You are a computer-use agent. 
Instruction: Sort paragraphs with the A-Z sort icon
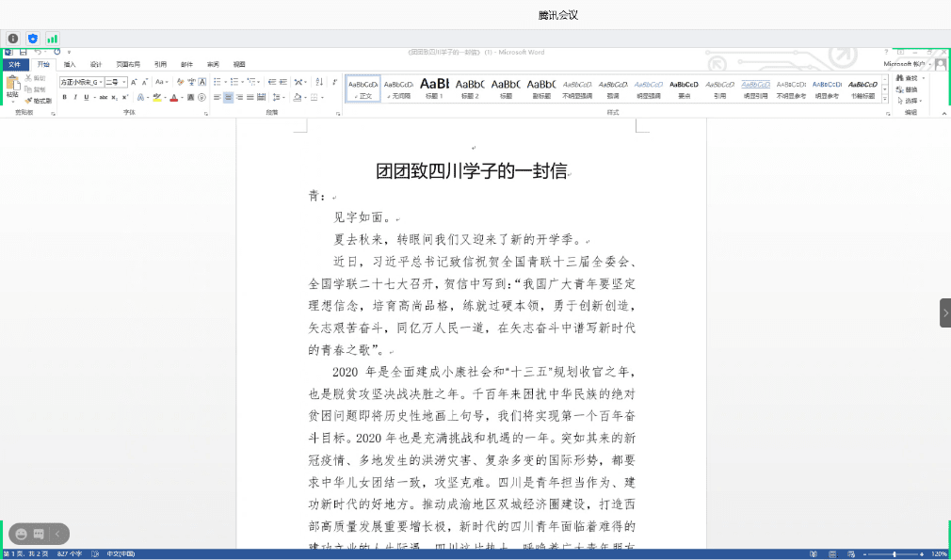pos(319,82)
